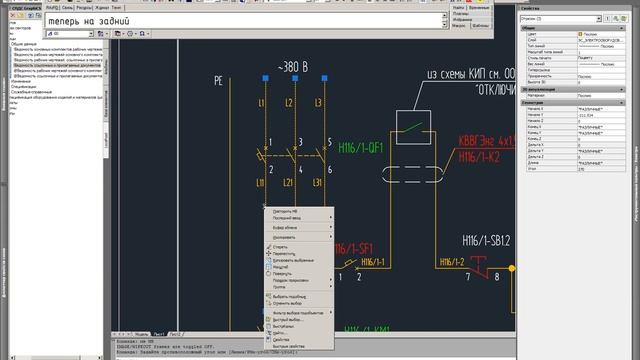Viewport: 640px width, 360px height.
Task: Switch to the Журнал tab
Action: 102,8
